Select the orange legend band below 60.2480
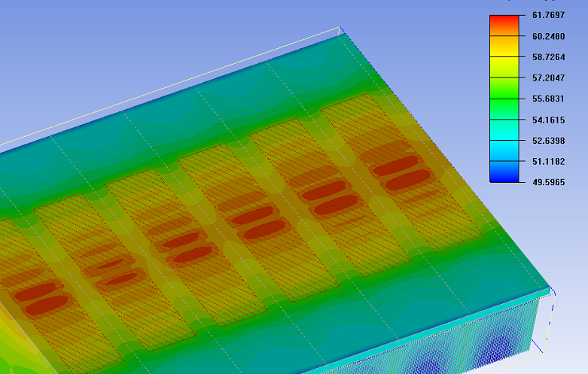Image resolution: width=588 pixels, height=374 pixels. pyautogui.click(x=504, y=46)
